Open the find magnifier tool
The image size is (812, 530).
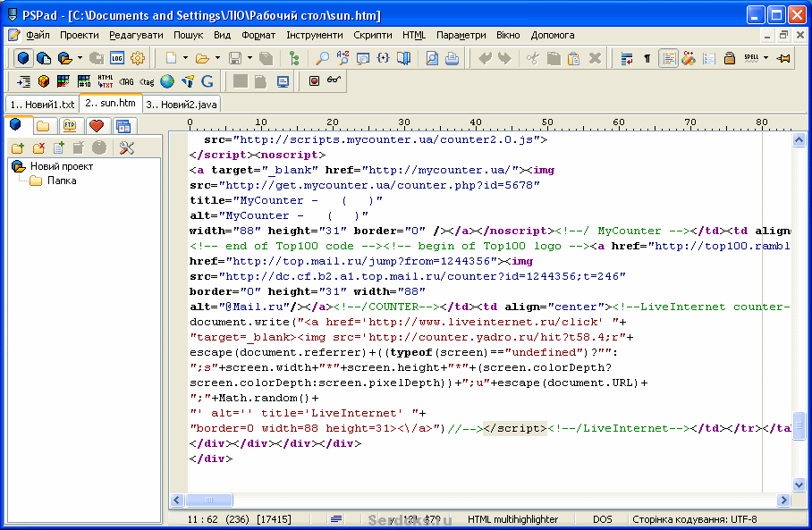tap(322, 58)
